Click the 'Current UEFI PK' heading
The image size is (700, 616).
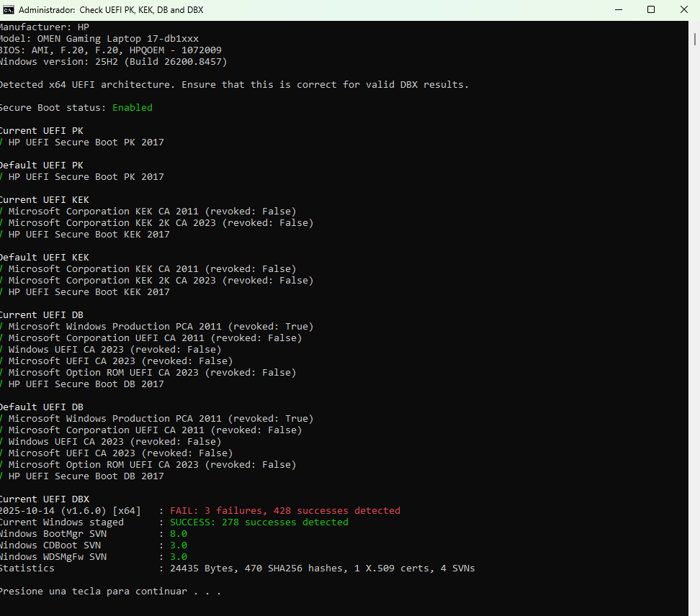42,131
